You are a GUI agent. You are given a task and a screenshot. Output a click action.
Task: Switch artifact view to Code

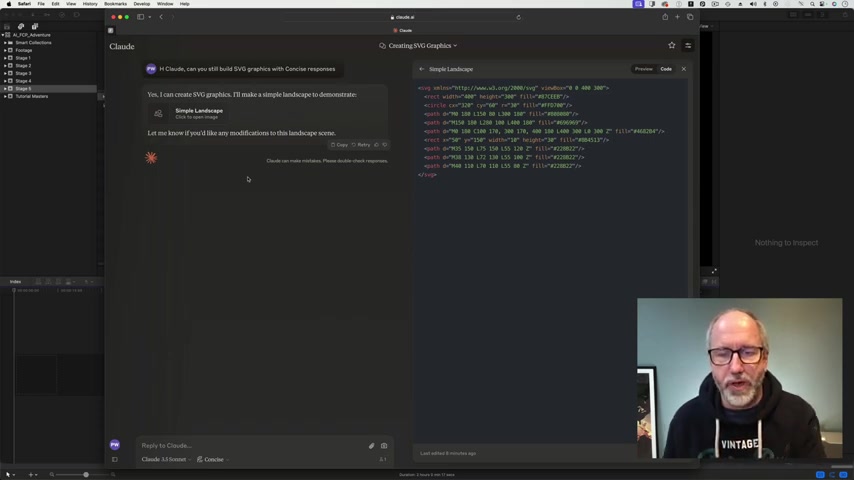666,69
